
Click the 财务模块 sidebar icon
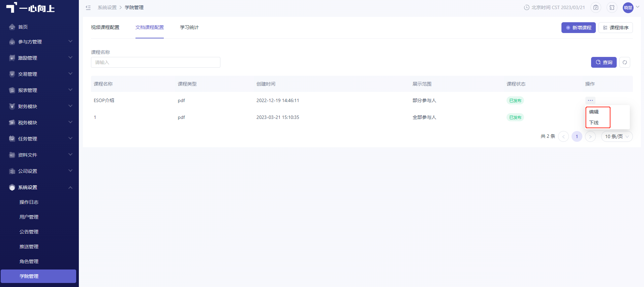(x=12, y=106)
